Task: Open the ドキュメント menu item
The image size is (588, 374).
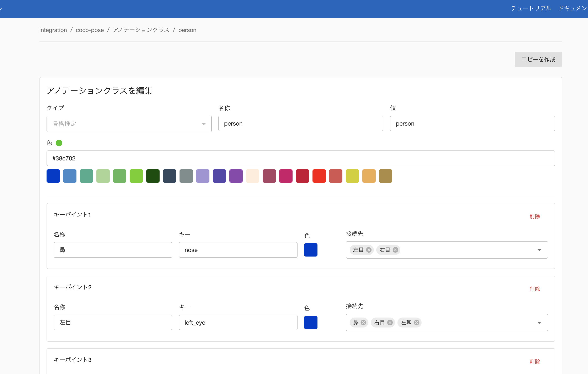Action: [x=572, y=8]
